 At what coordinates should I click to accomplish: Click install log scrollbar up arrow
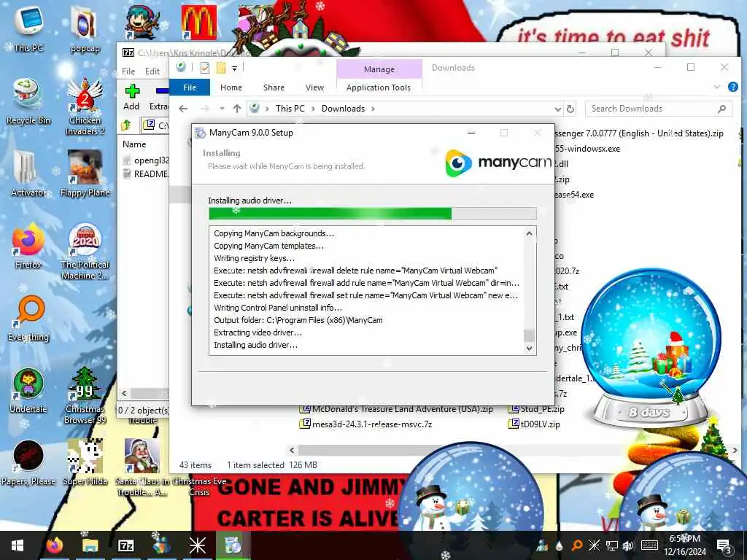click(x=529, y=233)
